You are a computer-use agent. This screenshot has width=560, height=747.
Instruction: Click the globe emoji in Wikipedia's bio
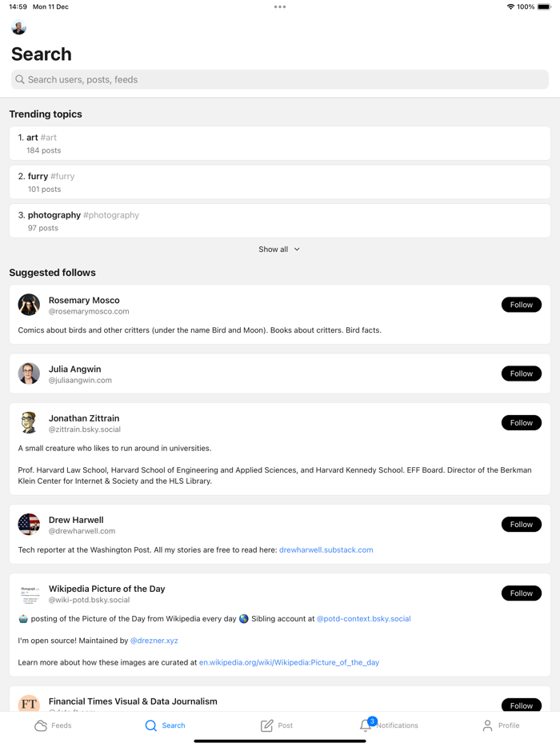point(242,618)
